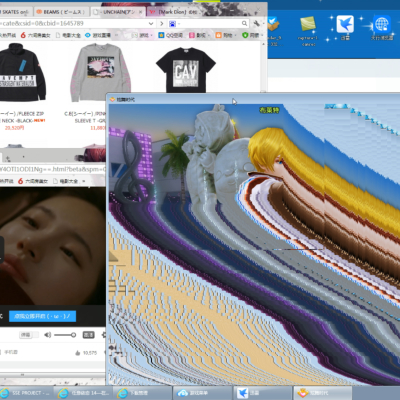Open the orange shopping bookmark dropdown

[x=226, y=35]
